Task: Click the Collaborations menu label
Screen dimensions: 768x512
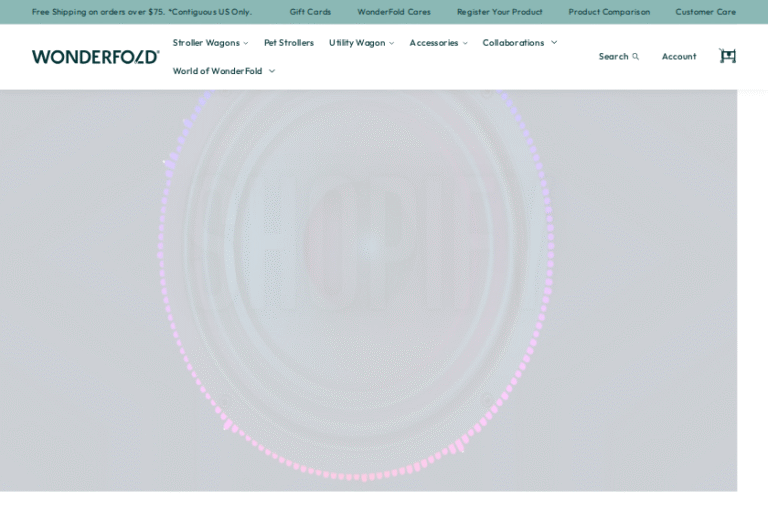Action: pyautogui.click(x=513, y=43)
